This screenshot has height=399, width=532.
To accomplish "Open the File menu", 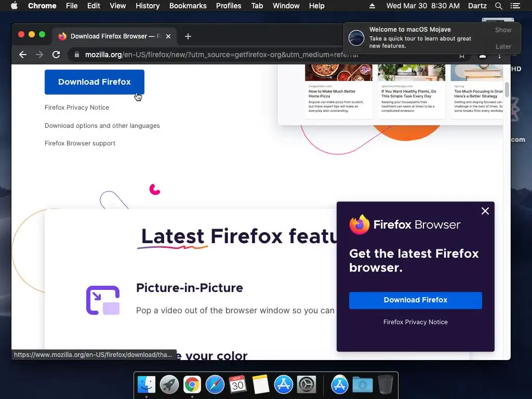I will point(72,6).
